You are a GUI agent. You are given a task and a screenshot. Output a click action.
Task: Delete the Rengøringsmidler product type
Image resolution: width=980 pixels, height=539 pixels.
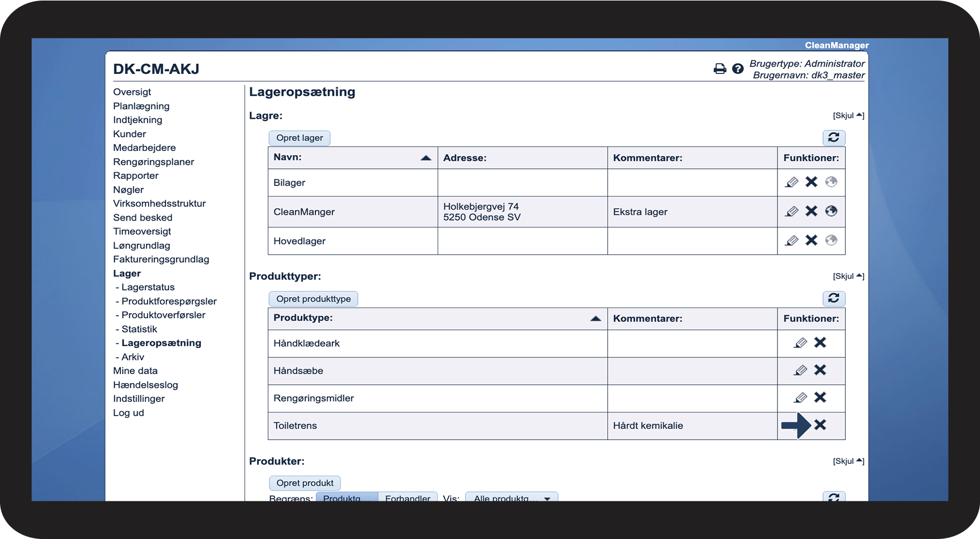tap(820, 397)
